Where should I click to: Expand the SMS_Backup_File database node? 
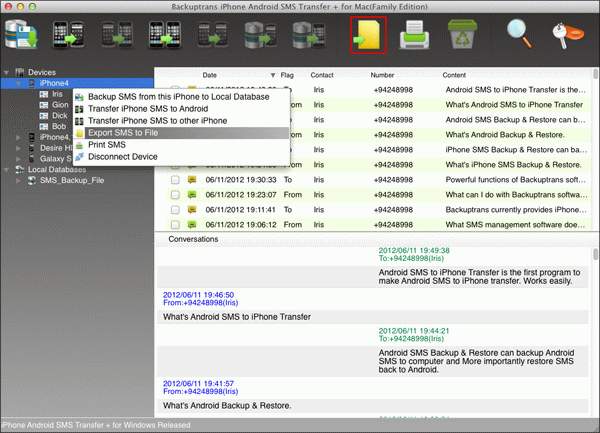click(x=18, y=180)
